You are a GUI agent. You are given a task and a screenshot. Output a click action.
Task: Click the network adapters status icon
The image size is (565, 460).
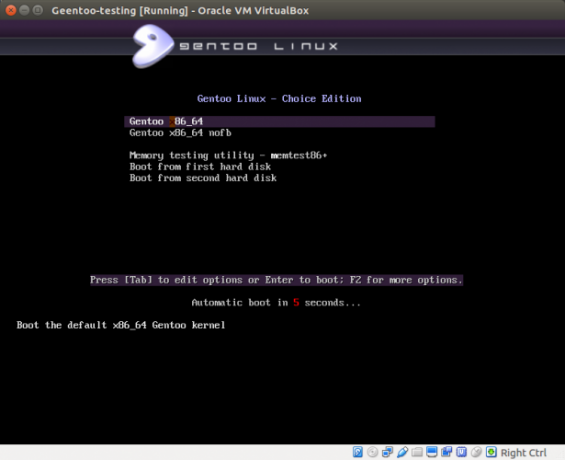coord(387,452)
